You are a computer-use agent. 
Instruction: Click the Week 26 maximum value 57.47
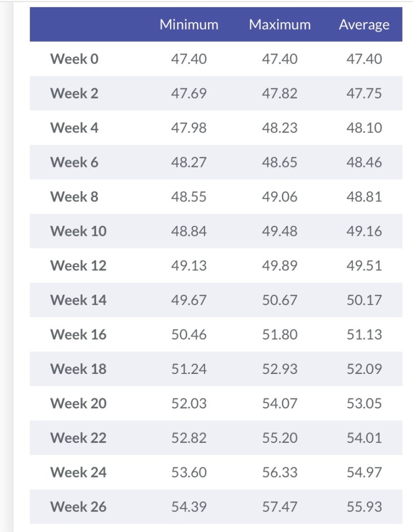[280, 507]
